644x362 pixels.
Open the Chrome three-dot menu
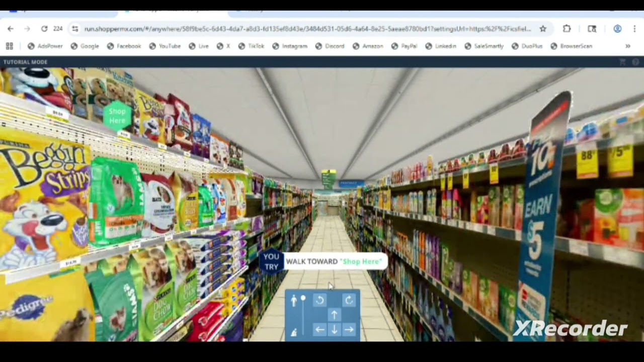(x=634, y=29)
